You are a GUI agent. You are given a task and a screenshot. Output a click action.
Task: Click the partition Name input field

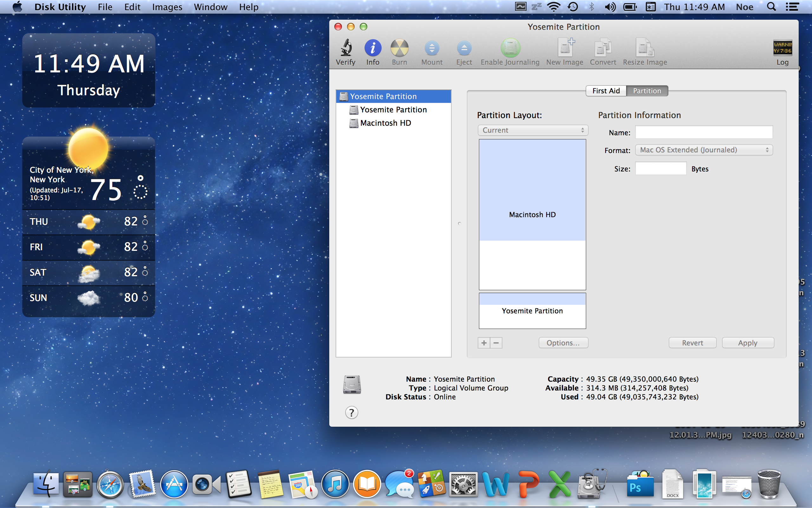click(x=704, y=132)
